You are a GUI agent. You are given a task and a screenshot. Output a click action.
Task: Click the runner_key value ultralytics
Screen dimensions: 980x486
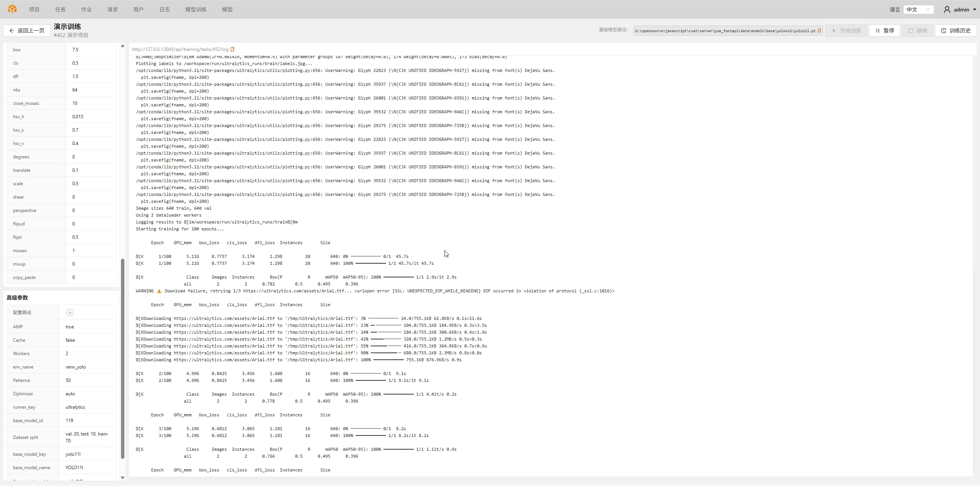tap(75, 407)
